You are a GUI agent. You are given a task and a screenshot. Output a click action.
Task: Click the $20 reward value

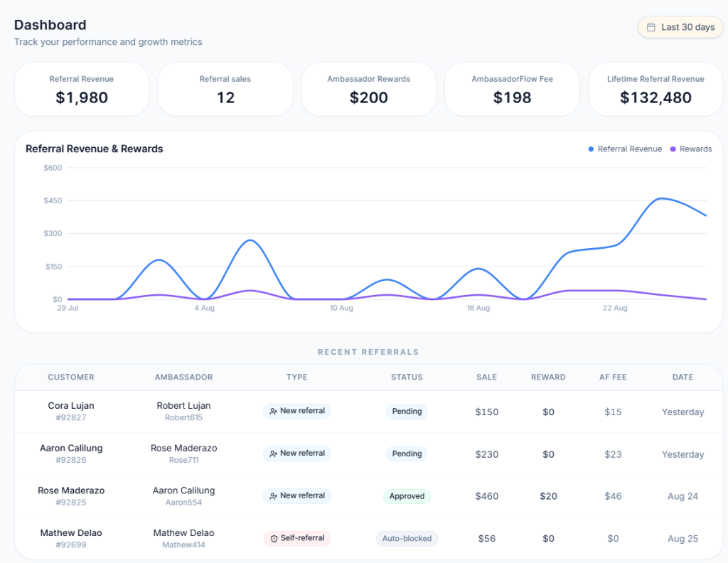548,496
